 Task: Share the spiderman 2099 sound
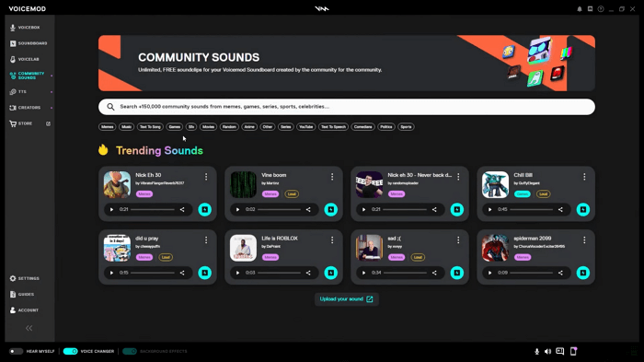coord(560,274)
